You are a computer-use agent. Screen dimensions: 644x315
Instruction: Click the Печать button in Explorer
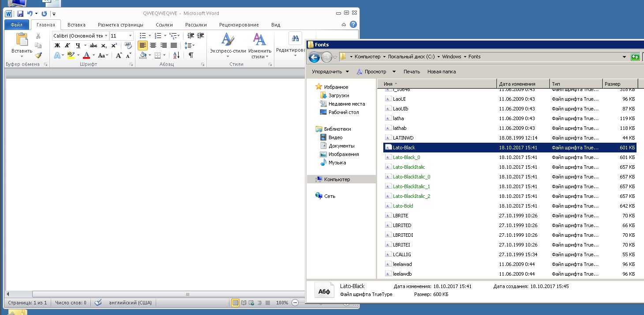pyautogui.click(x=412, y=72)
